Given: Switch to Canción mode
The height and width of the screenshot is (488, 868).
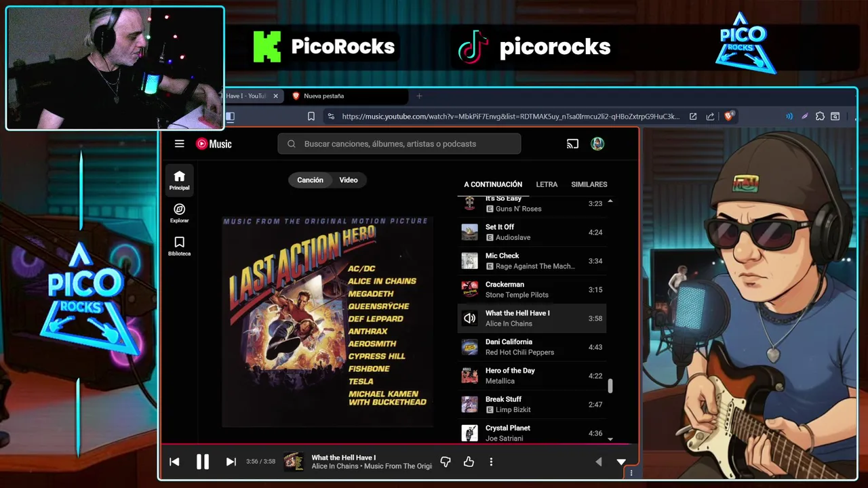Looking at the screenshot, I should click(310, 180).
